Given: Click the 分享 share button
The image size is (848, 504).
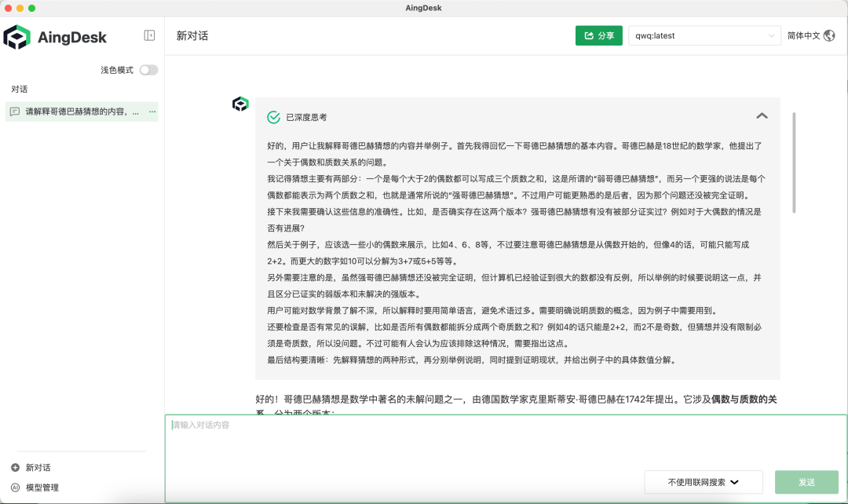Looking at the screenshot, I should [598, 35].
